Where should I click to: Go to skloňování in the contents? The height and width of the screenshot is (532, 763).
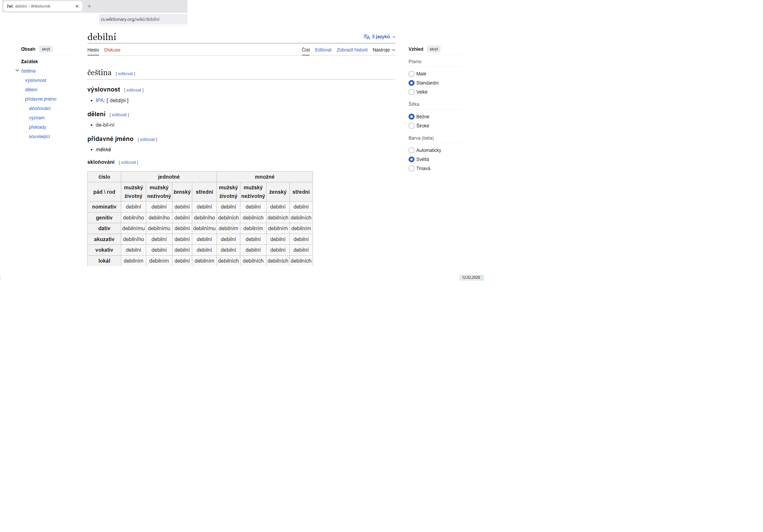point(40,108)
